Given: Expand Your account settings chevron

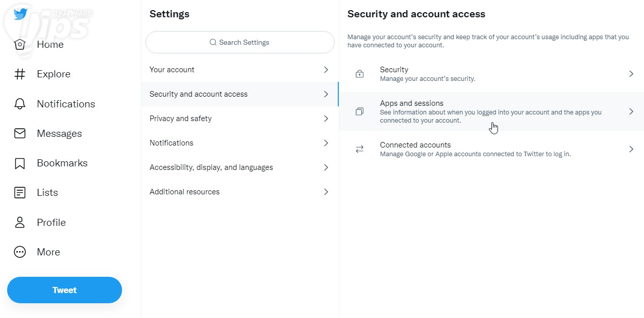Looking at the screenshot, I should [326, 70].
